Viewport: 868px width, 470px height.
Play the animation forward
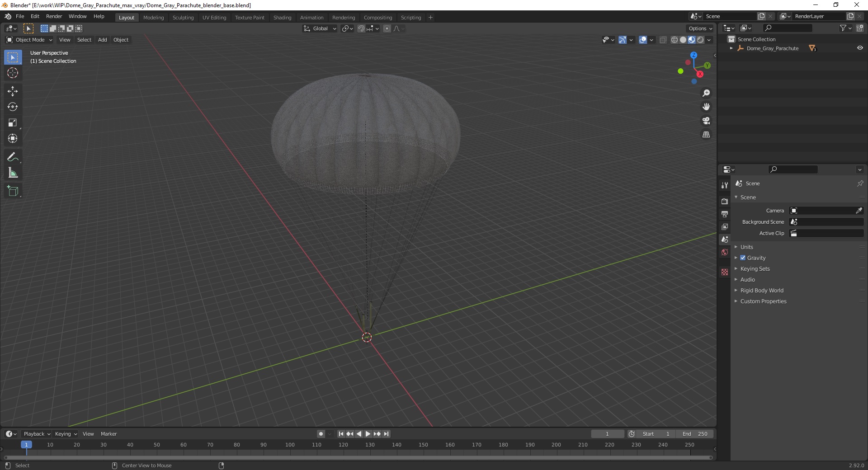pos(368,434)
